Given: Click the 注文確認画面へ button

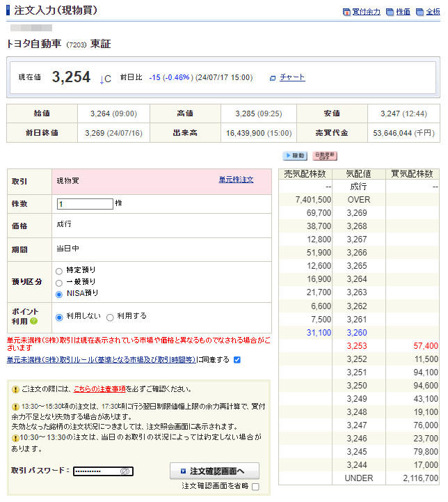Looking at the screenshot, I should pos(214,471).
